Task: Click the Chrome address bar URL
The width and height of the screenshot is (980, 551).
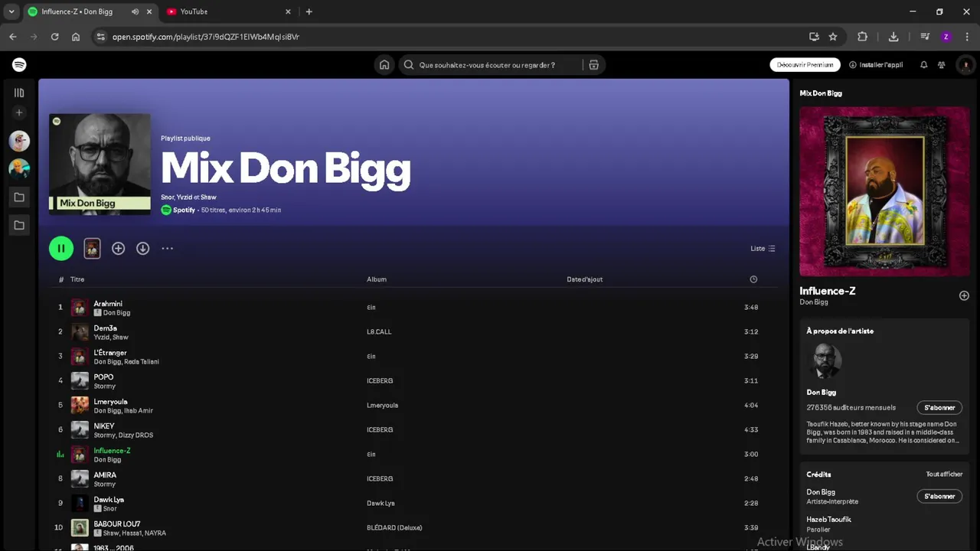Action: (206, 37)
